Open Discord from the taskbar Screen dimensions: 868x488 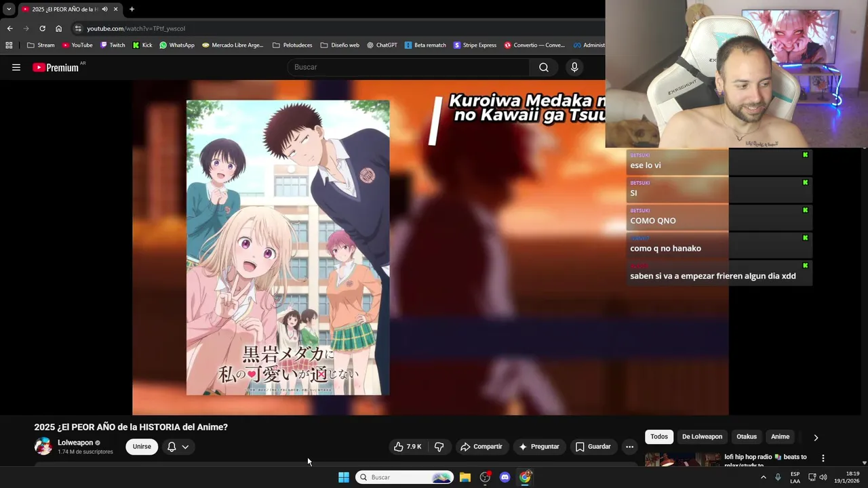coord(505,477)
